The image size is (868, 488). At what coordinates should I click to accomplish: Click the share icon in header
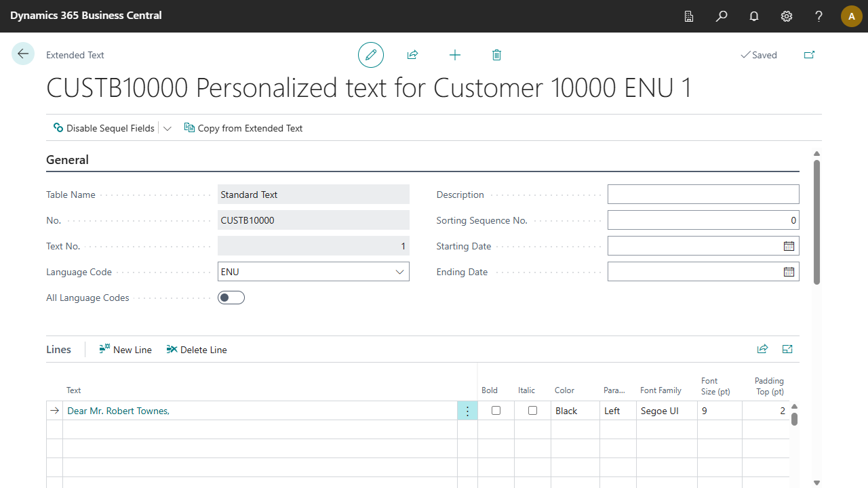click(412, 55)
